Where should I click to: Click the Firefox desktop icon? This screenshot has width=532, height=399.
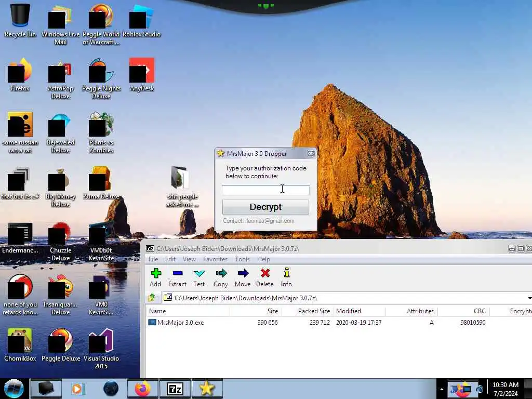point(20,75)
